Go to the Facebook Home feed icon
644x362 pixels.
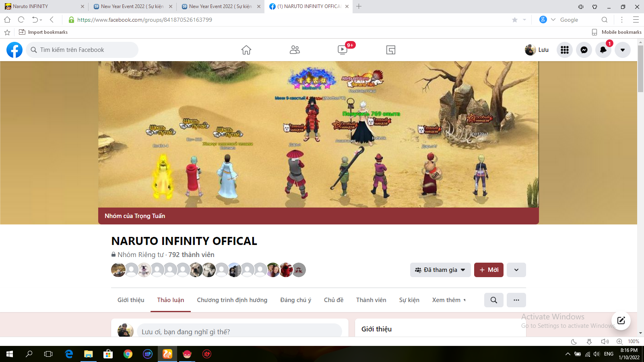[246, 50]
